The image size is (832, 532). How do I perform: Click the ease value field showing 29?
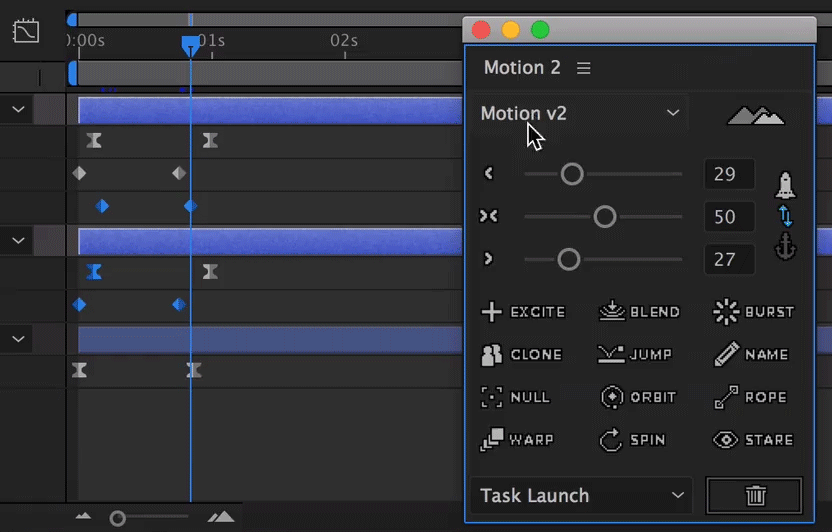tap(726, 174)
